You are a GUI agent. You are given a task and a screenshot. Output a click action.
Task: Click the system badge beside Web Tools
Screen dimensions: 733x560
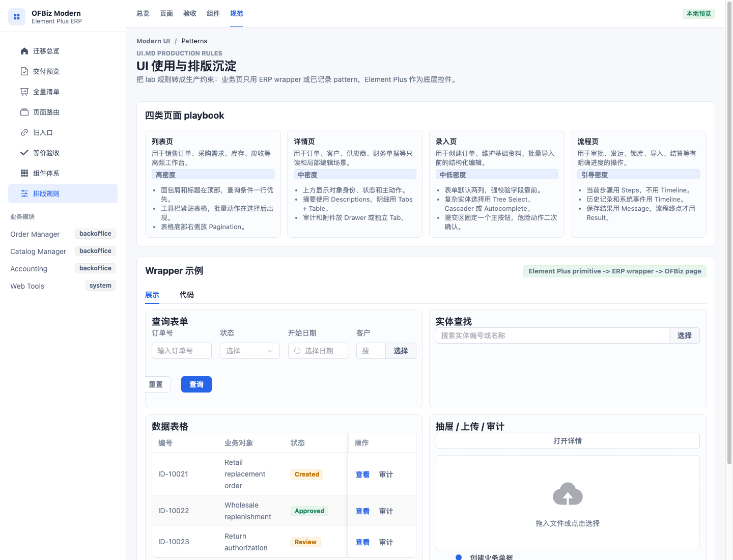(100, 286)
